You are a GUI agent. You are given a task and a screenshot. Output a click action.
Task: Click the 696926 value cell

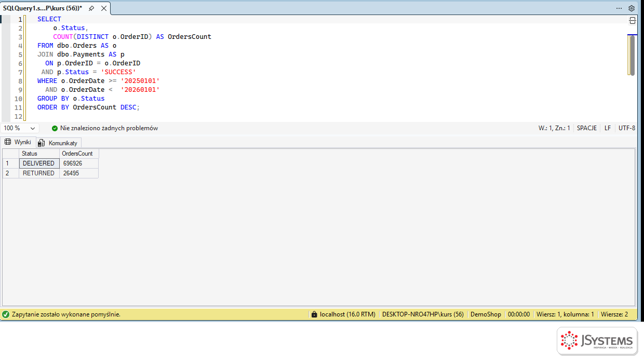(79, 163)
